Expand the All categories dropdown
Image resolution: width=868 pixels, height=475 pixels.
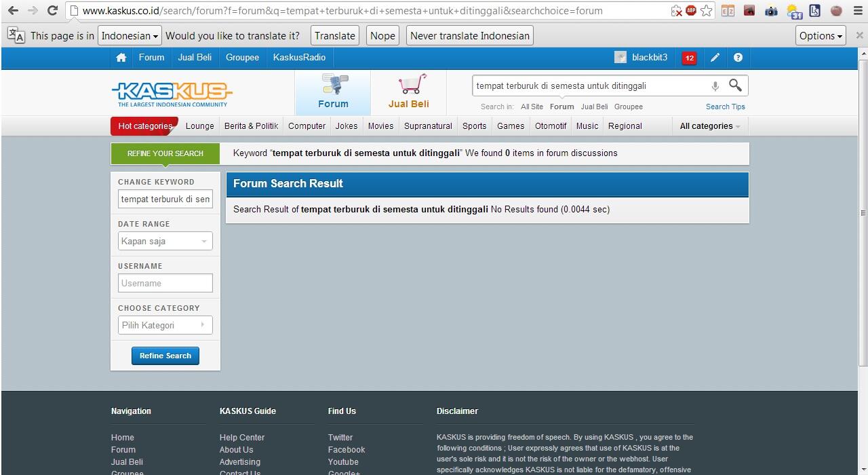(x=709, y=126)
